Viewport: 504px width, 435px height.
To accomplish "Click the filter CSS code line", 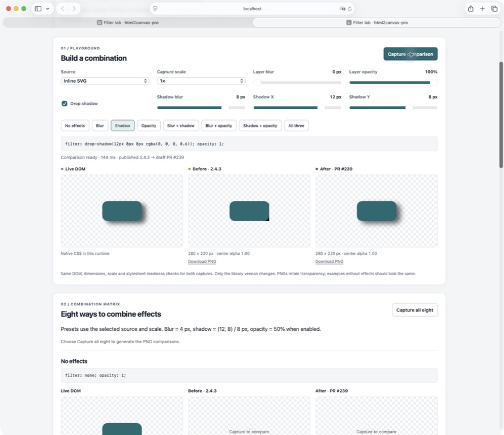I will pyautogui.click(x=249, y=144).
